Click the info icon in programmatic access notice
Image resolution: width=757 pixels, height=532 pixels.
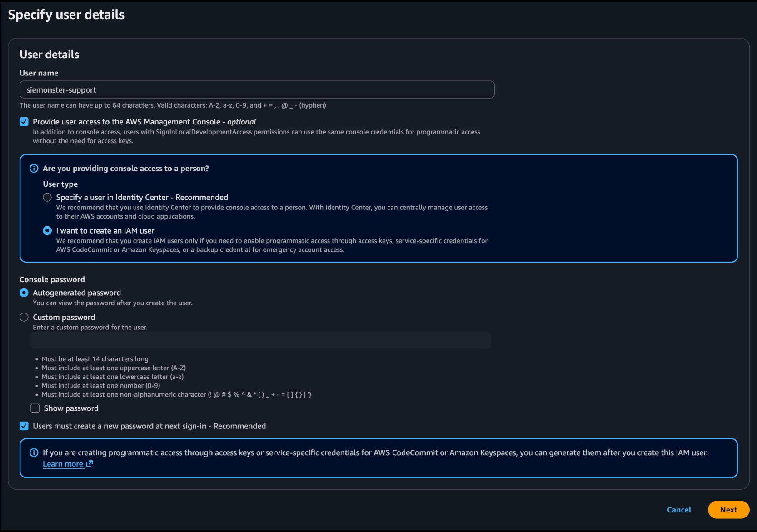[34, 452]
